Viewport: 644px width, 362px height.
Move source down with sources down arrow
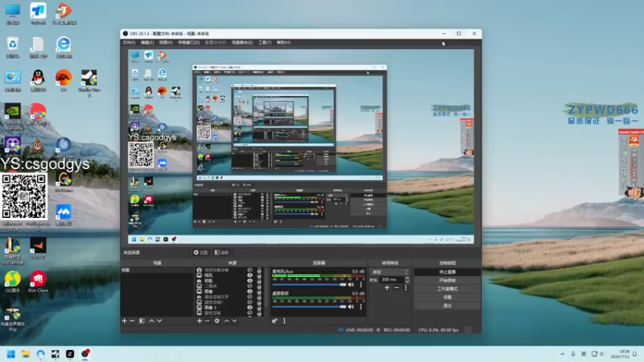234,321
